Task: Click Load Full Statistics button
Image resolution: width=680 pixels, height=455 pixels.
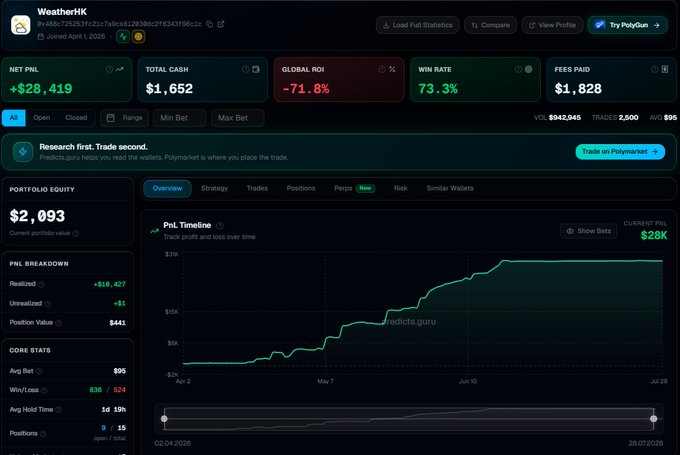Action: (417, 25)
